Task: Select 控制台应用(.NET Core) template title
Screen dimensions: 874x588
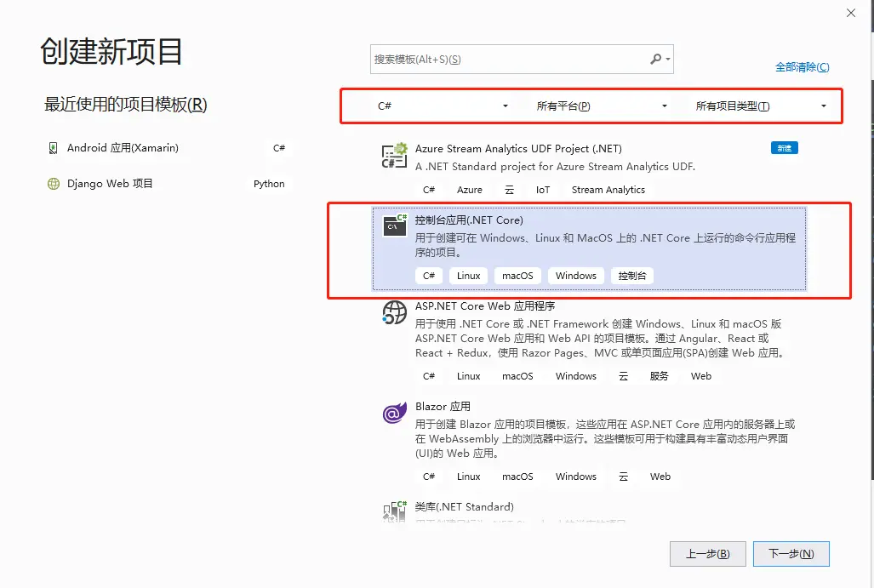Action: click(469, 220)
